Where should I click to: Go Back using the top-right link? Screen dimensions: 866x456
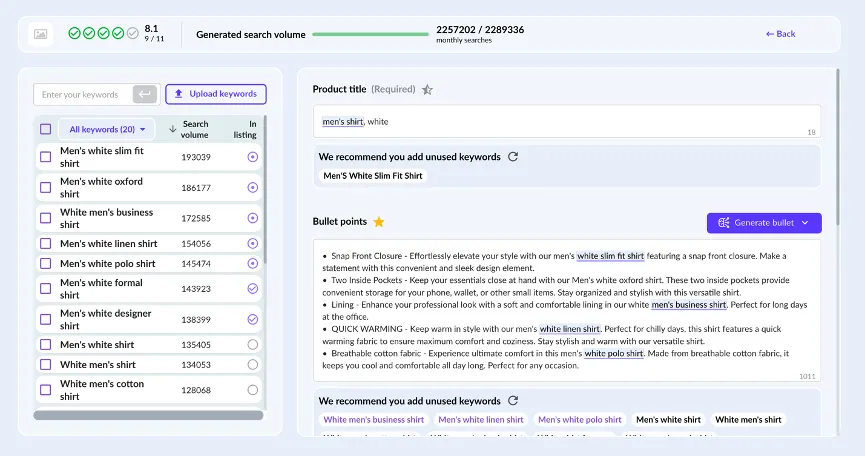(780, 34)
